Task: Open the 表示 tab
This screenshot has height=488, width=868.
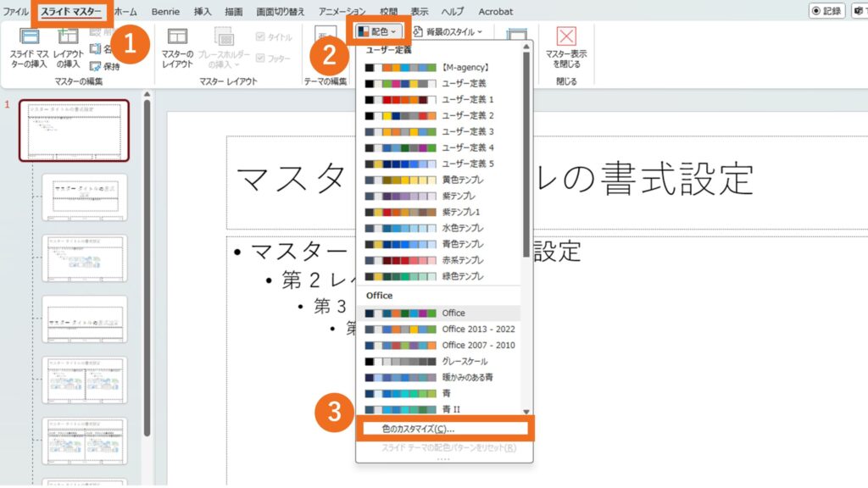Action: (x=419, y=11)
